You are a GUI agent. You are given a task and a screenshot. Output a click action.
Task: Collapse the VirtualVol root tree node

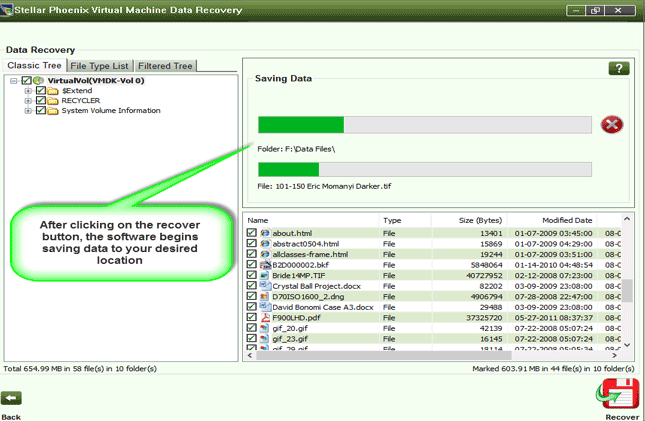pos(14,81)
